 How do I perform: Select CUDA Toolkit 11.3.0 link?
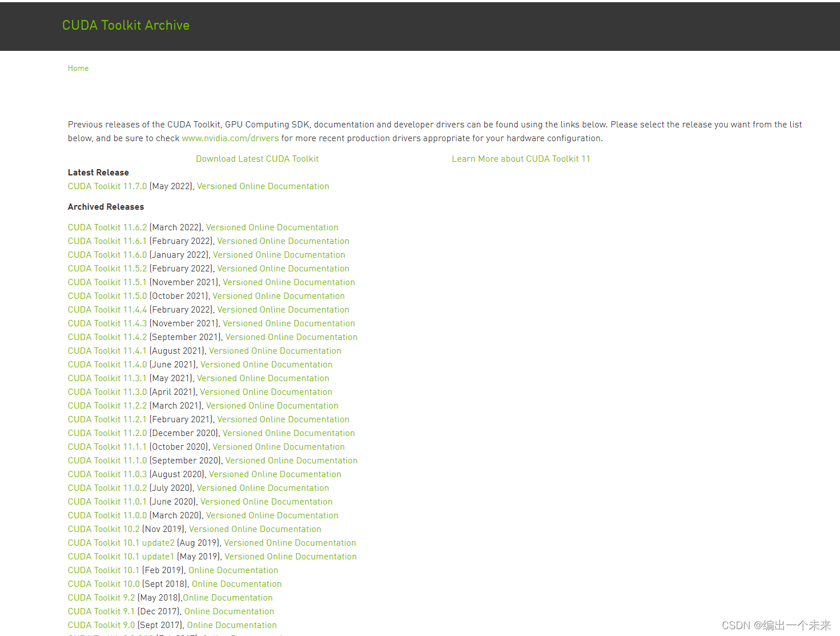107,392
